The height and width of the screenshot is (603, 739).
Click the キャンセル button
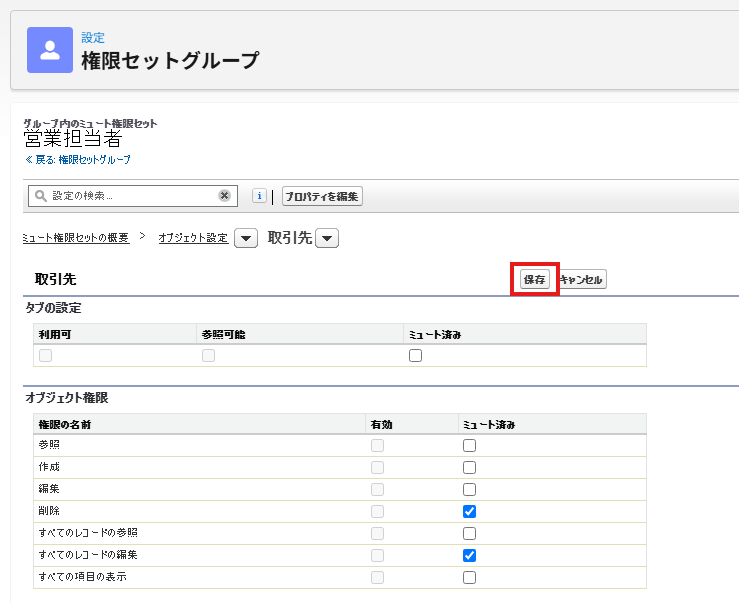click(581, 279)
